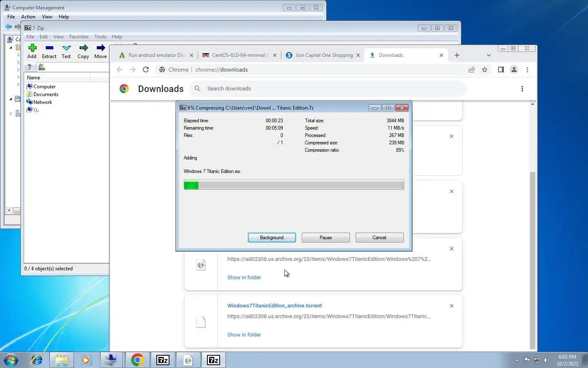The image size is (588, 368).
Task: Go forward in Chrome navigation
Action: pos(133,70)
